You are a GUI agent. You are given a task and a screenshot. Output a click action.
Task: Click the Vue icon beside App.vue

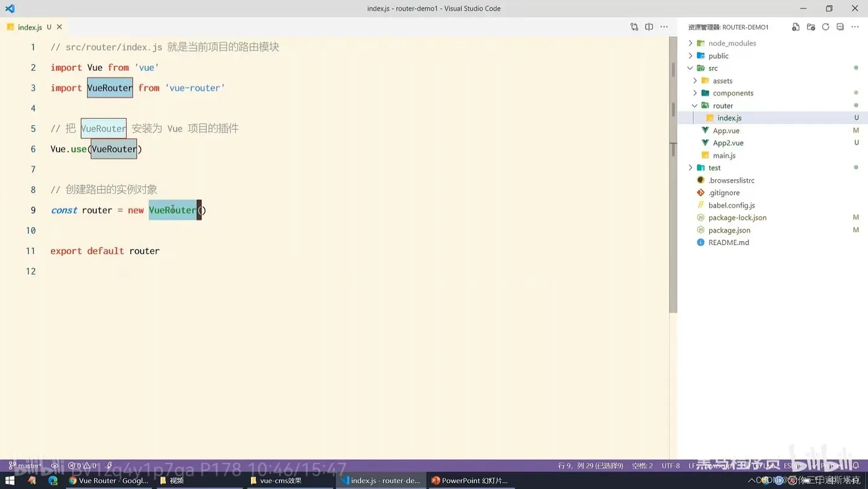click(705, 130)
